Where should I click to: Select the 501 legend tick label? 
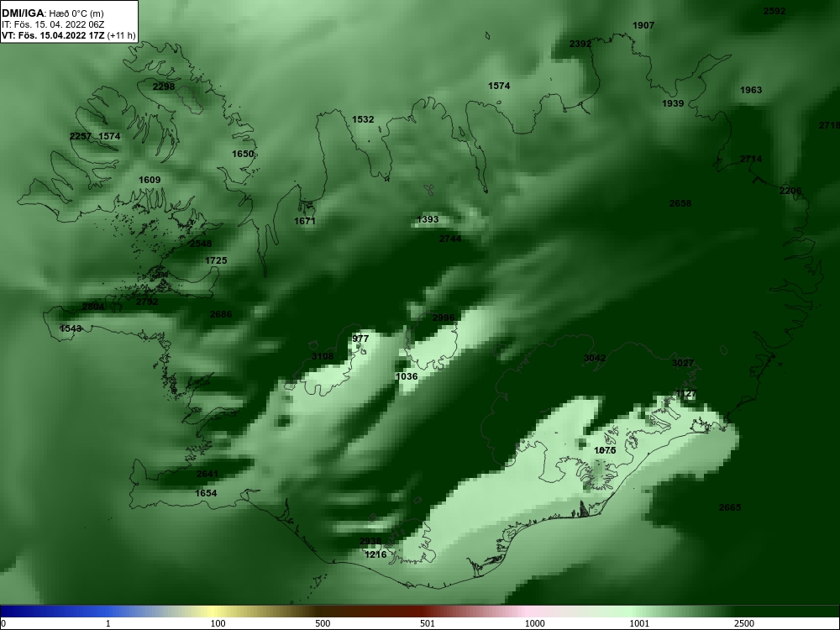tap(428, 623)
